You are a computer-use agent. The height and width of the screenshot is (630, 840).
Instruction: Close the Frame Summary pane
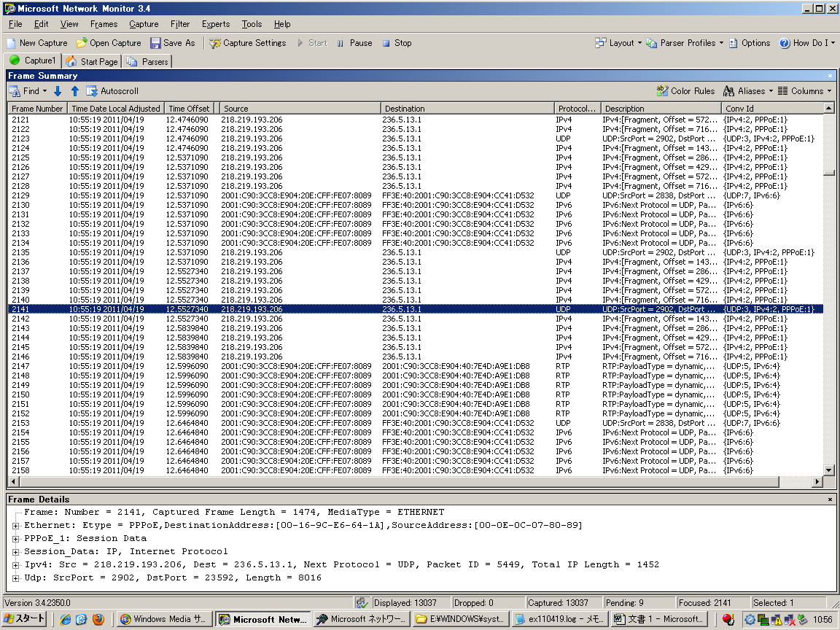830,76
